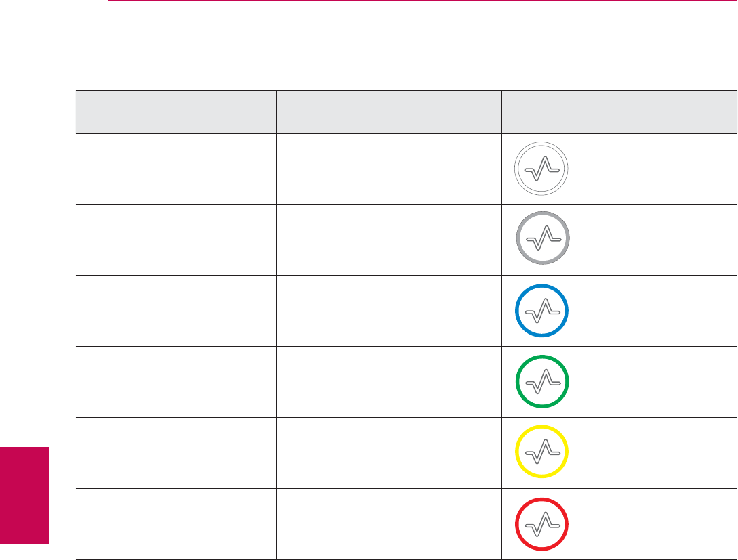Click first-column cell in the white-ring icon row
The image size is (738, 560).
coord(176,169)
